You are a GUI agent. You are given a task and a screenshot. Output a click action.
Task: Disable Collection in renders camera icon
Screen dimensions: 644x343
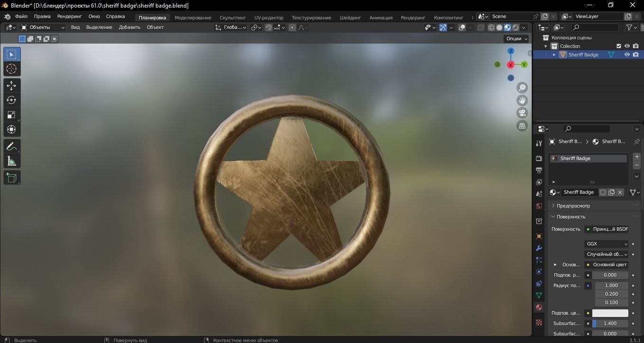tap(635, 46)
